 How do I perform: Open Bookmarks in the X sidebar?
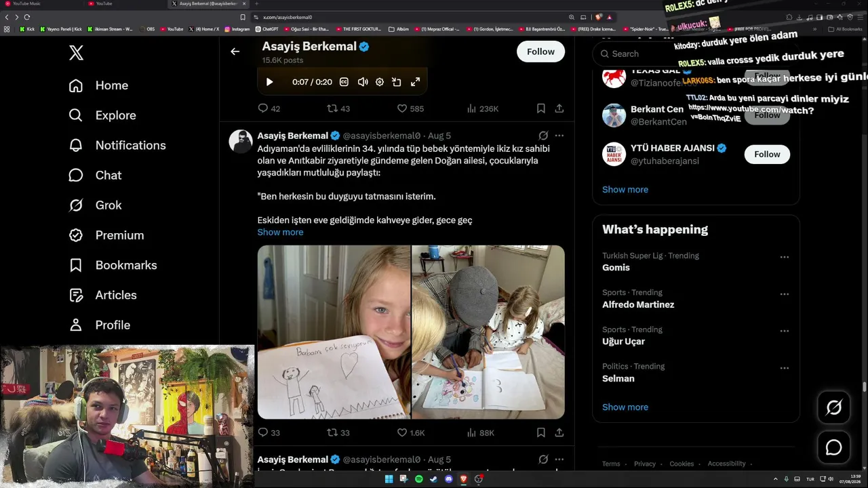113,265
